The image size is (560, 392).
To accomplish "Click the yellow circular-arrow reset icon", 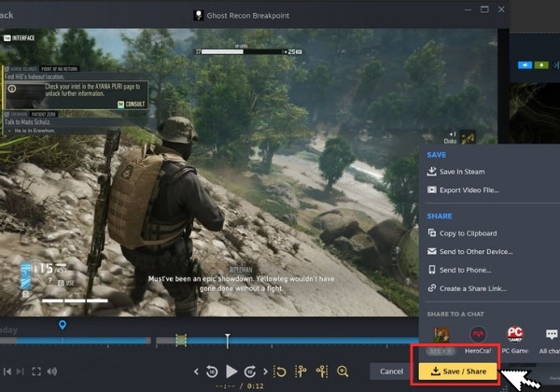I will [280, 371].
